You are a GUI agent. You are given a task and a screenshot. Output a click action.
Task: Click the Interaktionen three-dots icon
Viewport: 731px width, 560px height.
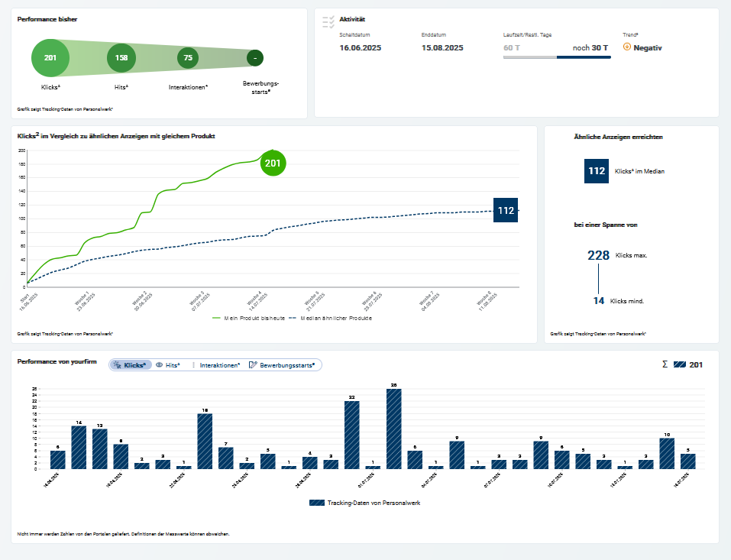(193, 365)
